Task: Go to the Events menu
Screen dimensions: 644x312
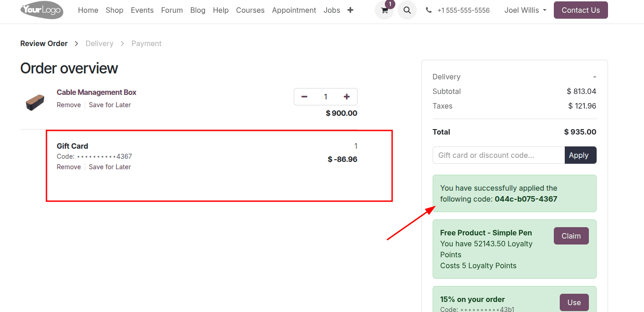Action: click(142, 10)
